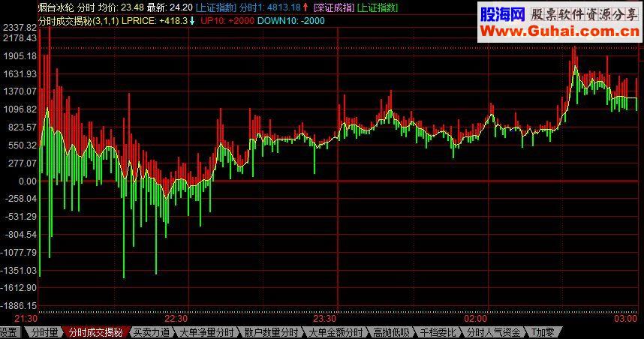Open the 散户数量分时 tab

271,332
